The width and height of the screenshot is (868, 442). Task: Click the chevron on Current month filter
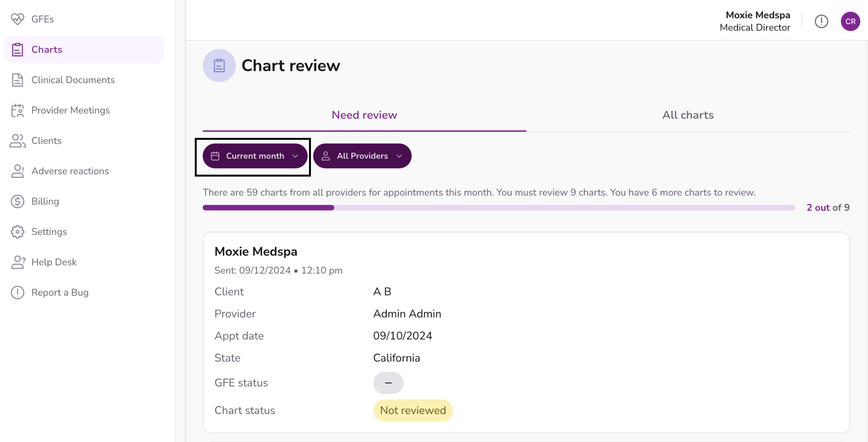pos(295,156)
